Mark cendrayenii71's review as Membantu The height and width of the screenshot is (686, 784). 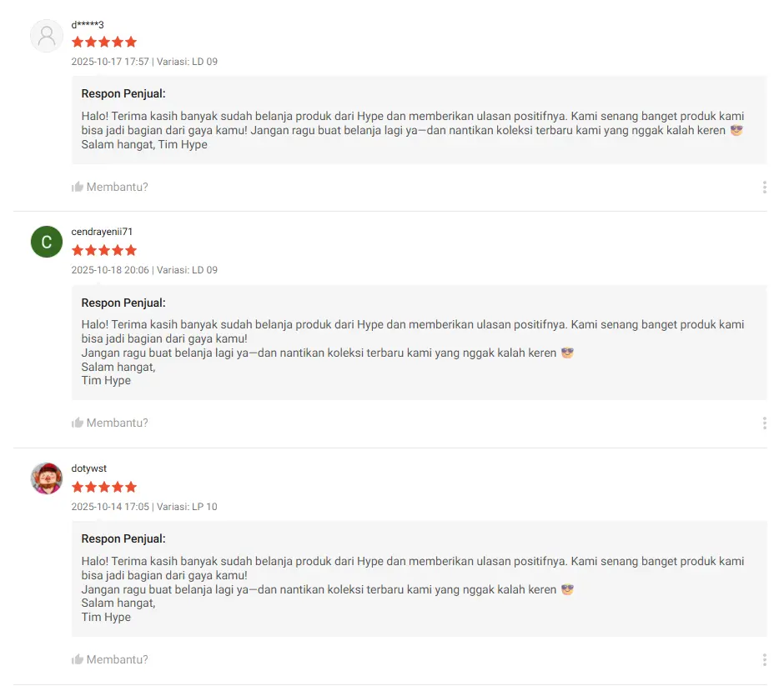[x=117, y=423]
